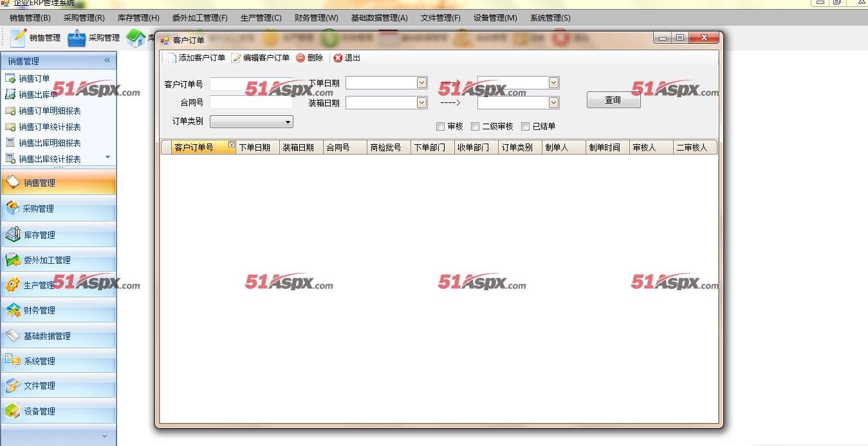Enable the 审核 checkbox
868x446 pixels.
[441, 127]
